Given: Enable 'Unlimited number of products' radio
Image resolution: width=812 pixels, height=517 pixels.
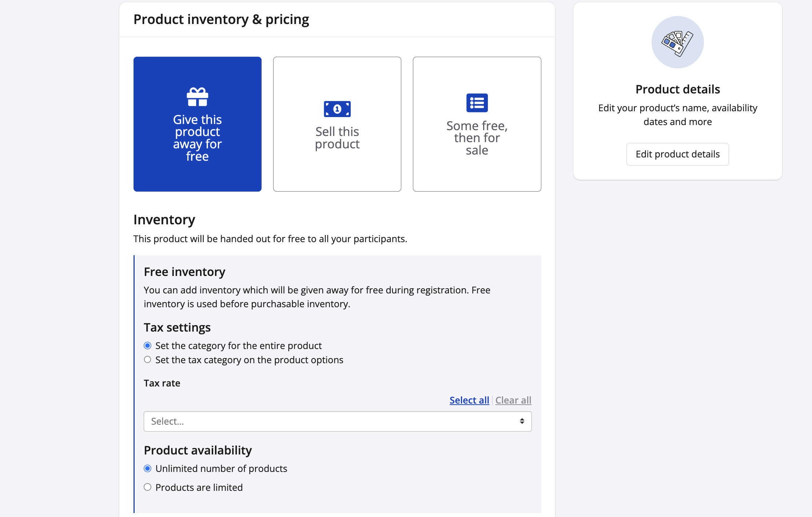Looking at the screenshot, I should pyautogui.click(x=147, y=468).
